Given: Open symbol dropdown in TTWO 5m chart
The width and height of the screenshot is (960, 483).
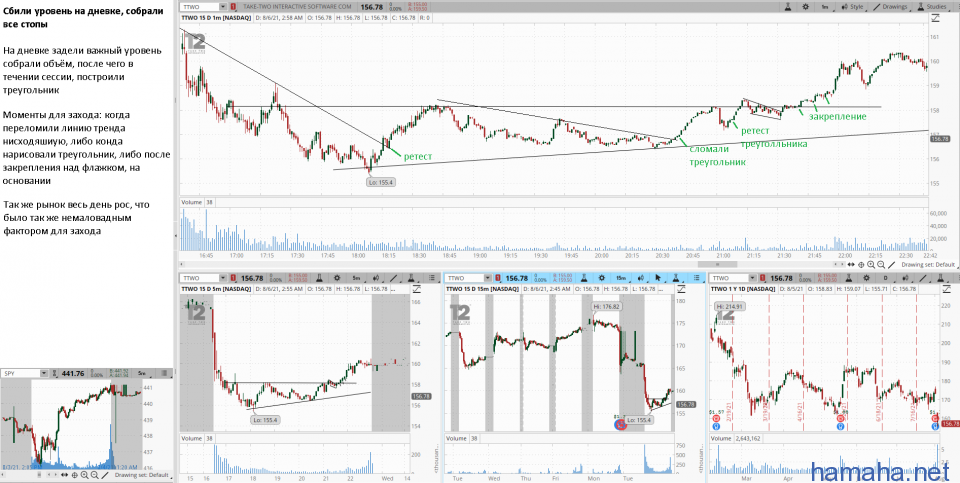Looking at the screenshot, I should [x=222, y=279].
